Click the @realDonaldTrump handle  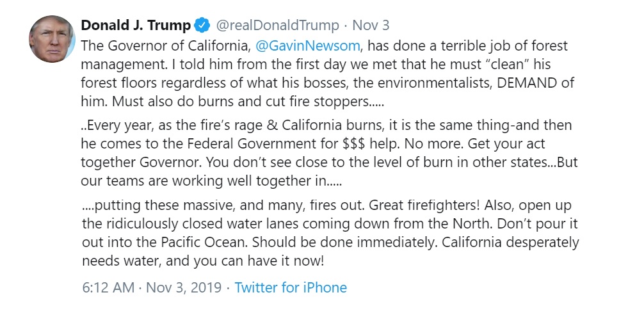[x=277, y=26]
